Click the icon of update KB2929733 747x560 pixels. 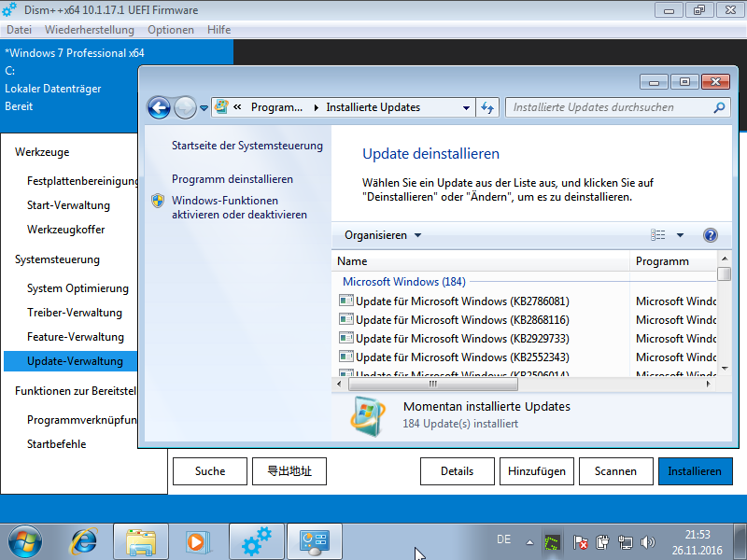346,338
